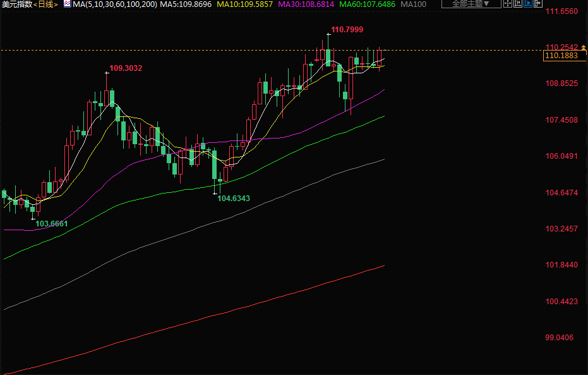Open MA(5,10,30,60,100,200) parameter settings

pyautogui.click(x=114, y=4)
